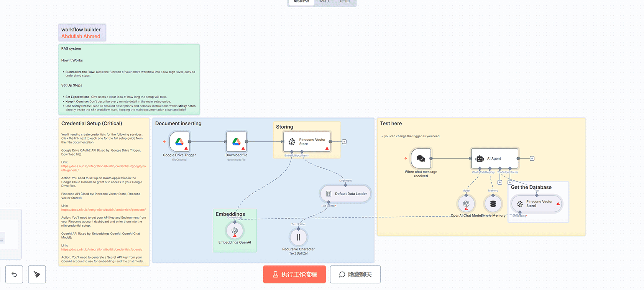Viewport: 644px width, 290px height.
Task: Click the chat message trigger node
Action: 421,158
